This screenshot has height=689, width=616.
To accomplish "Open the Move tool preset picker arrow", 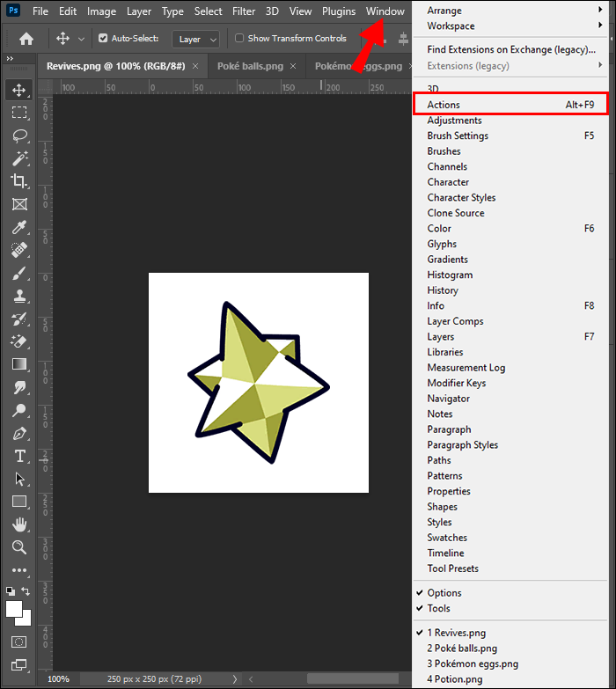I will [x=81, y=39].
